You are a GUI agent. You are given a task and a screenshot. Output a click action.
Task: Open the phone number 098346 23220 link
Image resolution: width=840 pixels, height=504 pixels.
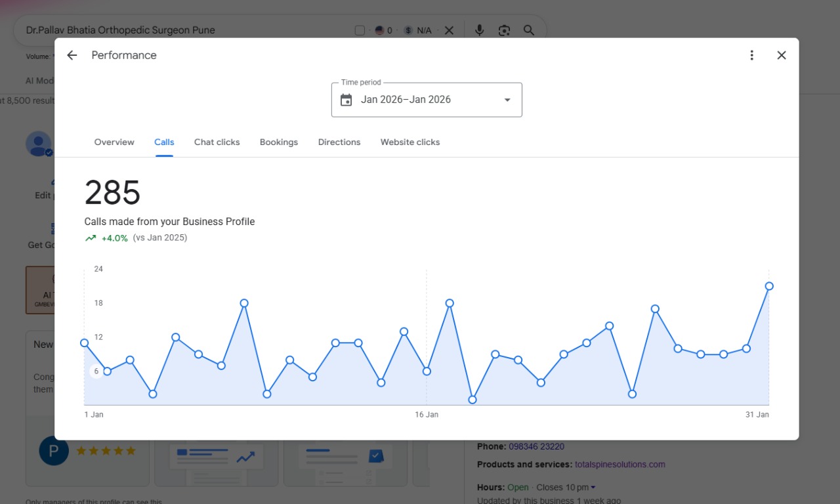[x=536, y=446]
